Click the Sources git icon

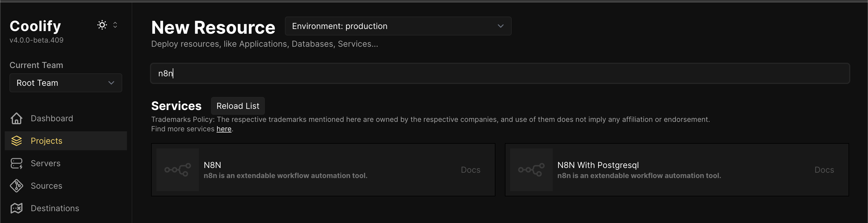point(17,186)
